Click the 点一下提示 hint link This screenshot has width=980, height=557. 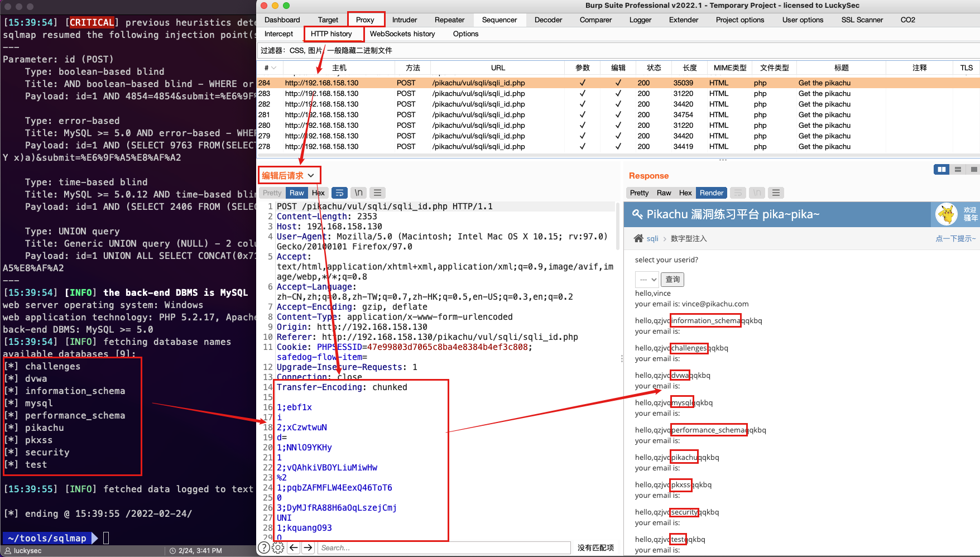[x=955, y=238]
